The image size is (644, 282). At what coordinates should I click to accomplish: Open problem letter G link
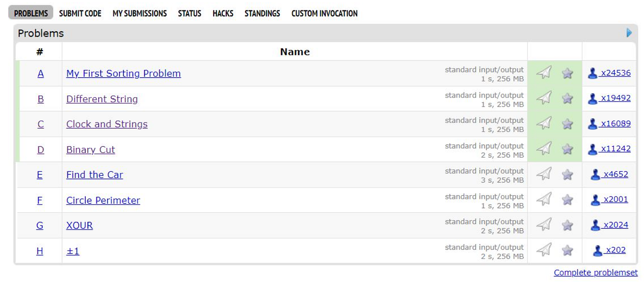40,226
